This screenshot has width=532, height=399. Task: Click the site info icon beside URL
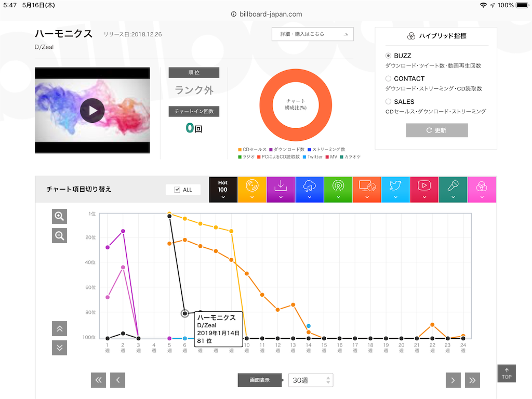233,14
